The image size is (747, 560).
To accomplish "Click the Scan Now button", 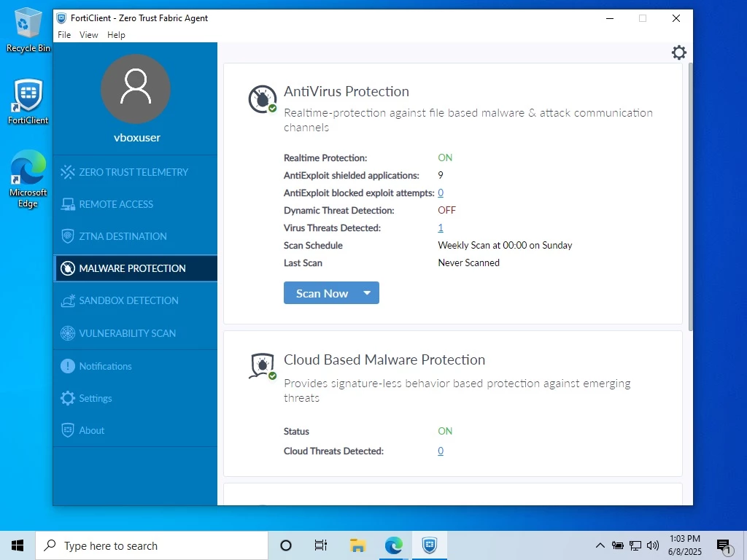I will point(321,293).
